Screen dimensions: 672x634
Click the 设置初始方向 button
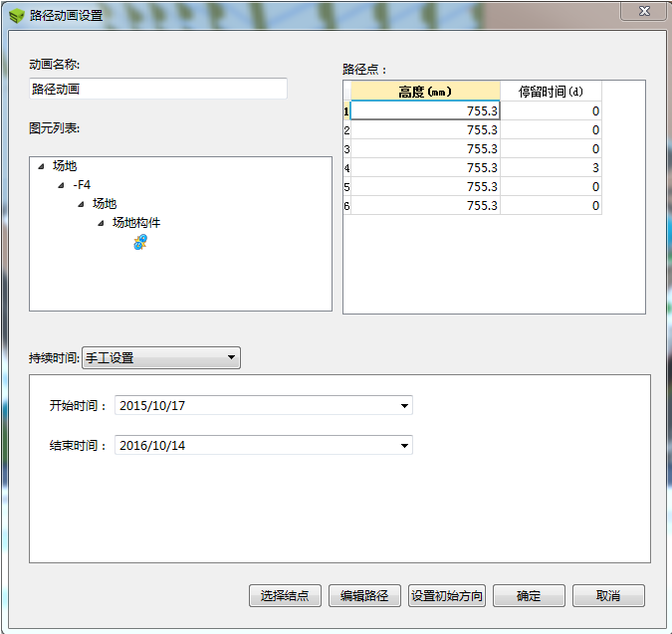(x=447, y=595)
